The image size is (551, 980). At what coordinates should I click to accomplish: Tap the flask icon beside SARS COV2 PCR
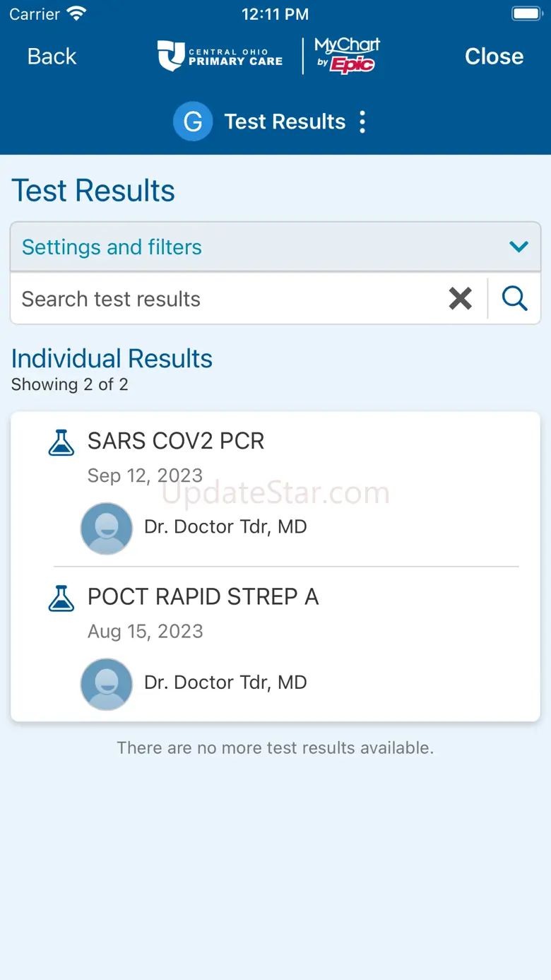pyautogui.click(x=61, y=442)
